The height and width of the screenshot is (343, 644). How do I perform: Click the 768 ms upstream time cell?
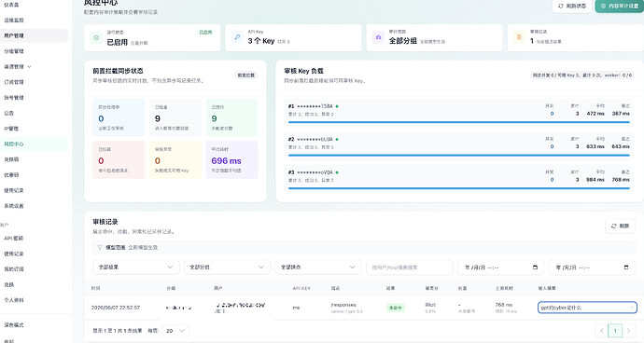(504, 305)
